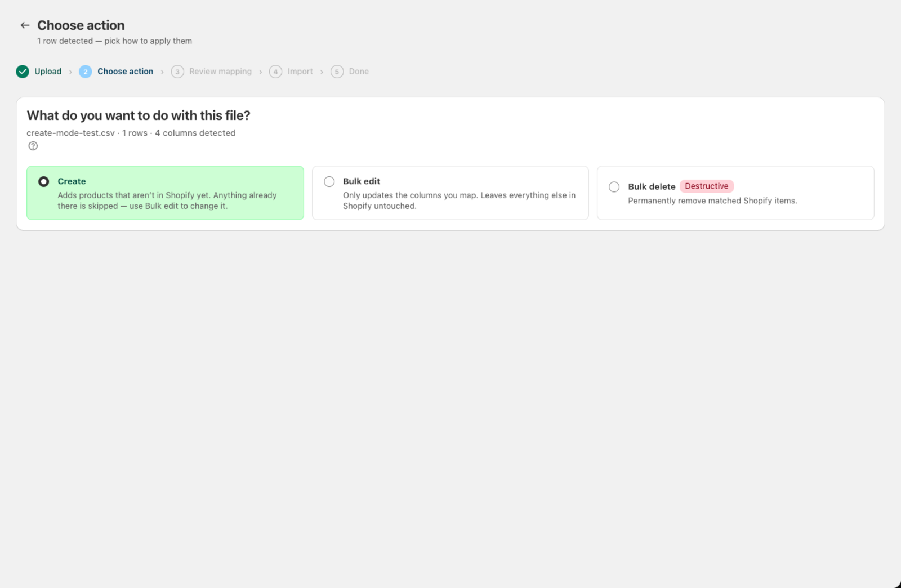Select the Create radio button
The width and height of the screenshot is (901, 588).
click(44, 181)
